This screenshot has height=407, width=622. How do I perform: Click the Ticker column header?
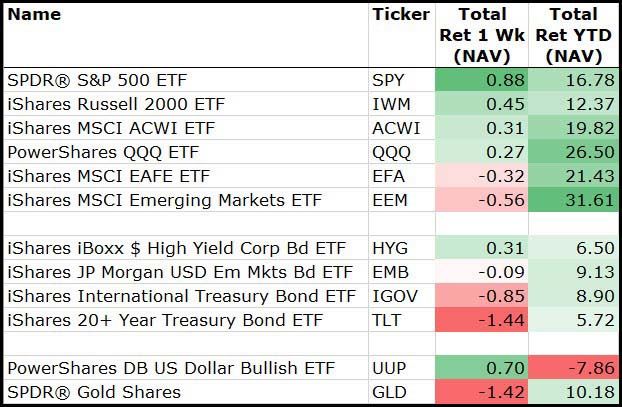[x=400, y=15]
